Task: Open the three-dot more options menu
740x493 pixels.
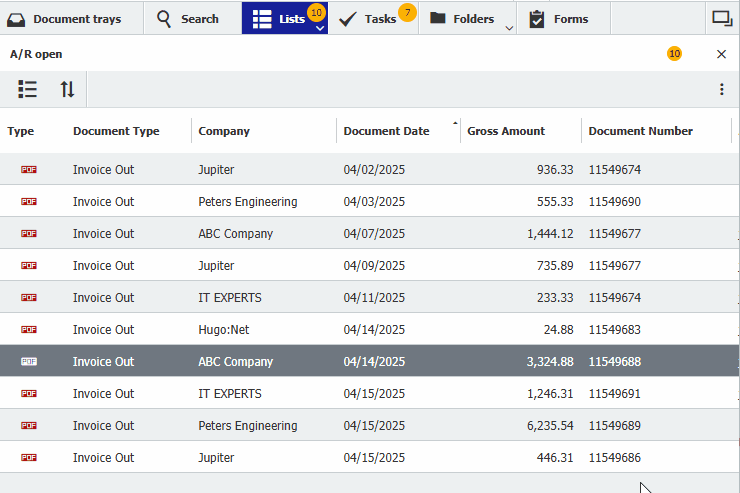Action: 721,90
